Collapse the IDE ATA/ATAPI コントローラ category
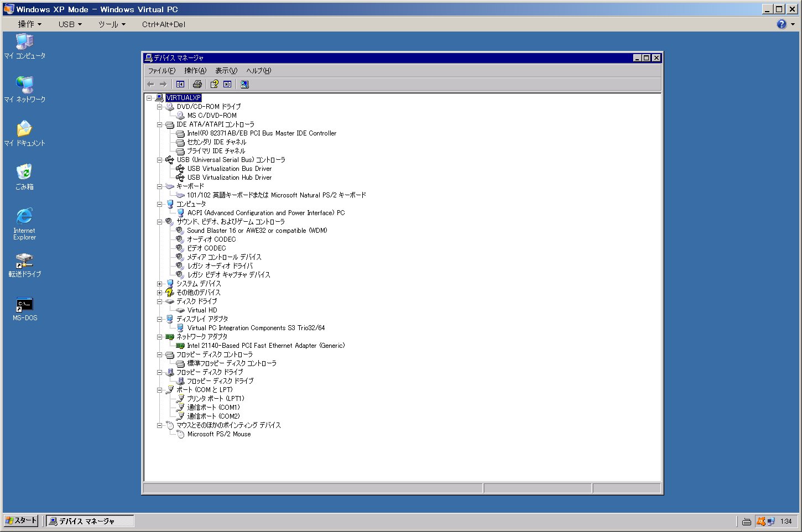The width and height of the screenshot is (802, 532). tap(159, 124)
